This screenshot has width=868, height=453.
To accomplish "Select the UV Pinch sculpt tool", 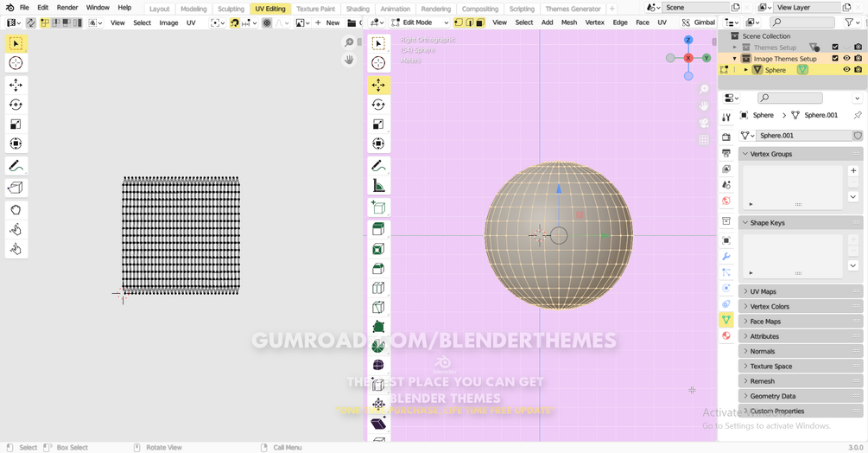I will 16,249.
